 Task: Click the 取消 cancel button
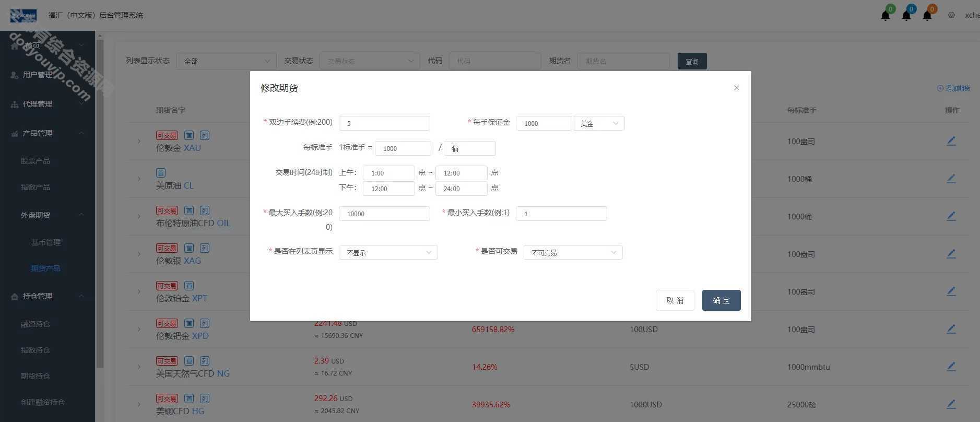pos(675,300)
